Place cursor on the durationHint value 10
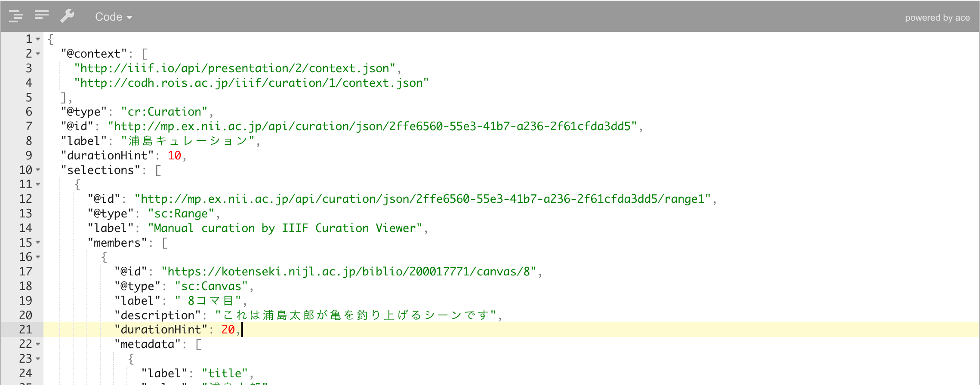The width and height of the screenshot is (980, 385). (174, 156)
